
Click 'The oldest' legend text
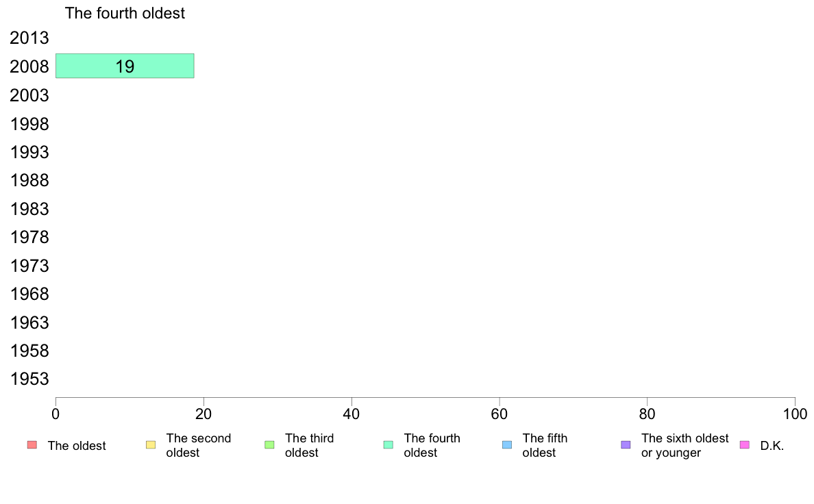pyautogui.click(x=77, y=446)
